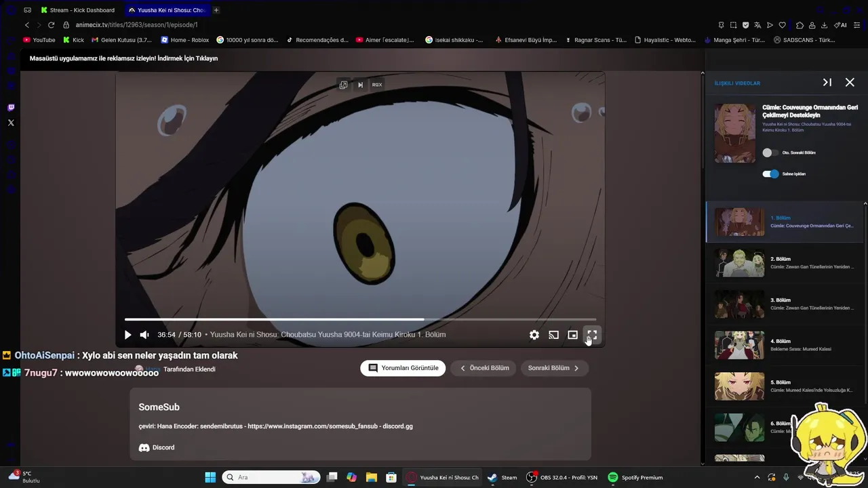Switch to Yuusha Kei ni Shosu tab

[167, 10]
